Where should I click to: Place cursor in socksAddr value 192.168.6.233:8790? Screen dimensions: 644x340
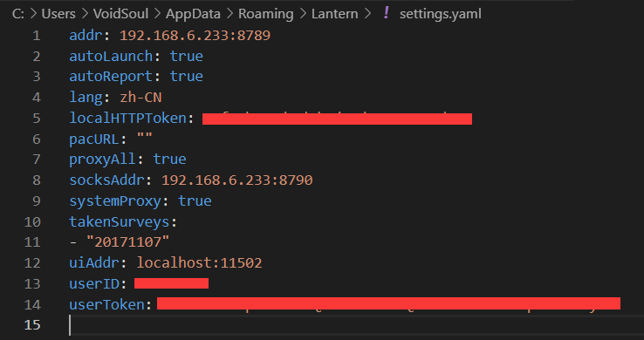click(237, 180)
